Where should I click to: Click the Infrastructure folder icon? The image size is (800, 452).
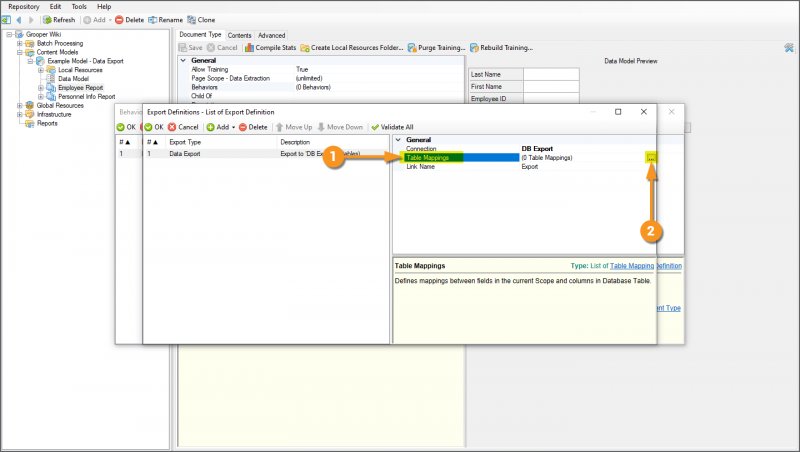30,114
